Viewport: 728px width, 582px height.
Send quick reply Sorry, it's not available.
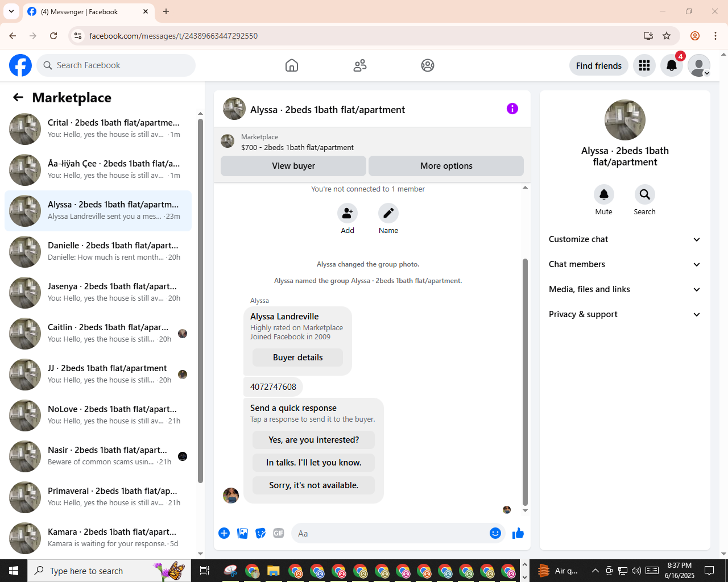[314, 485]
